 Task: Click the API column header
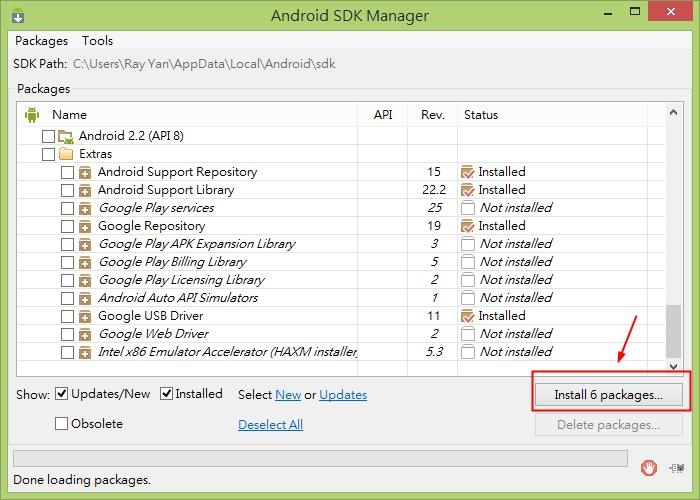[x=383, y=115]
